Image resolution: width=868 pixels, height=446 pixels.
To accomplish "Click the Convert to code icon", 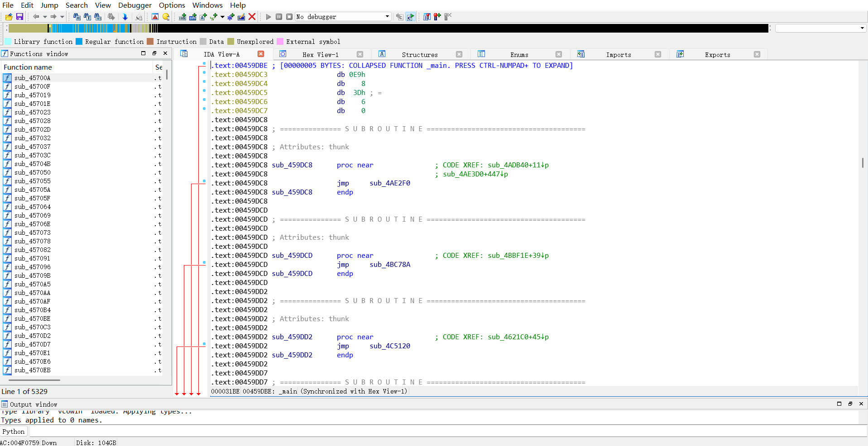I will (182, 17).
